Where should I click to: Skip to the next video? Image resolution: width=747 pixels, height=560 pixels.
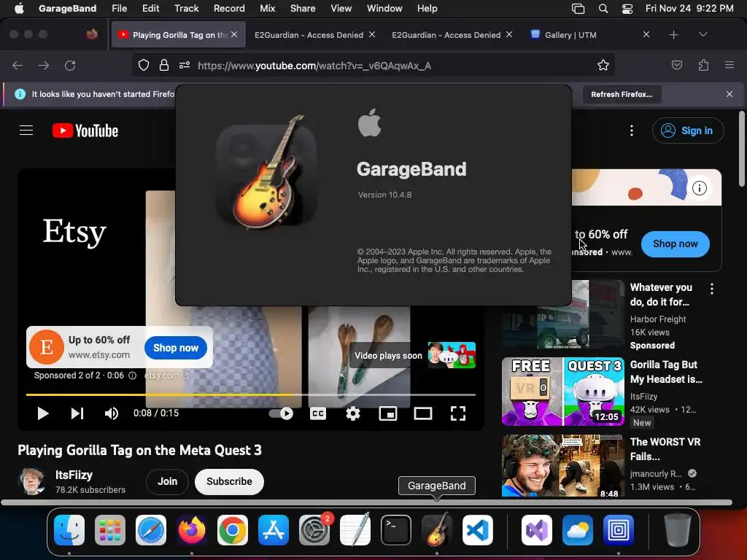pos(77,413)
